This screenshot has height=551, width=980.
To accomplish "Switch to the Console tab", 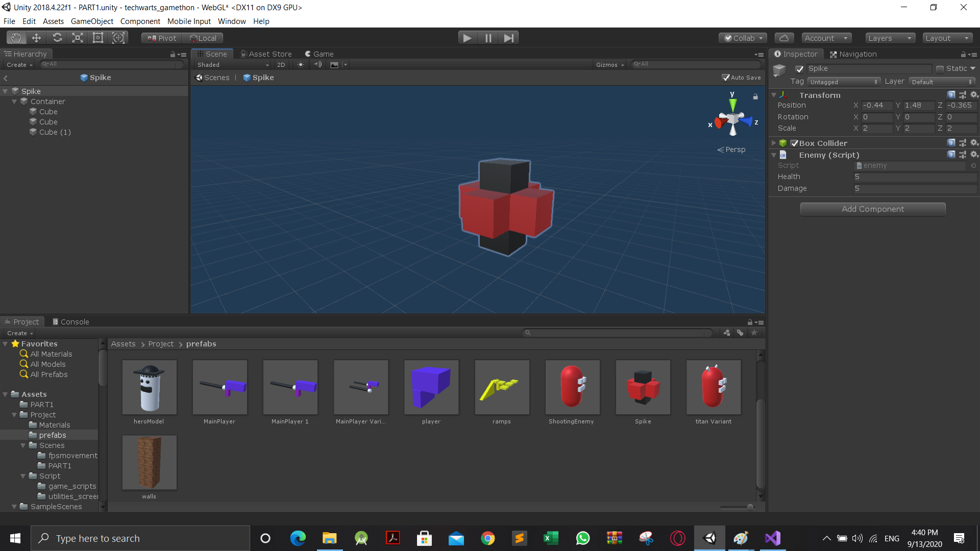I will point(71,322).
